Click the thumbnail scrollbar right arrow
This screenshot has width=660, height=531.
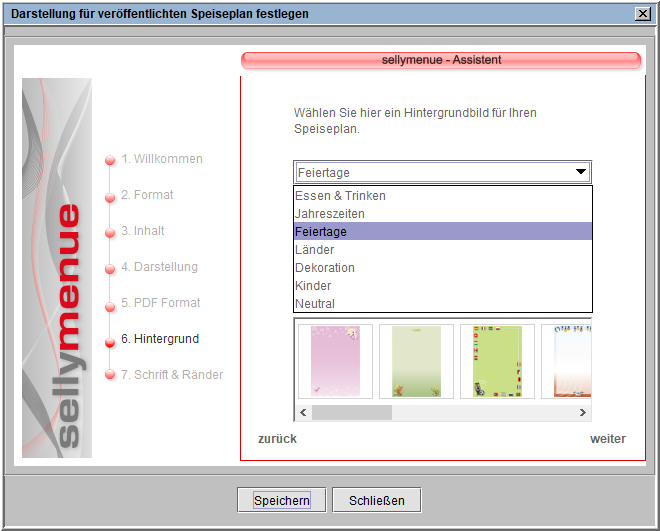click(x=585, y=412)
